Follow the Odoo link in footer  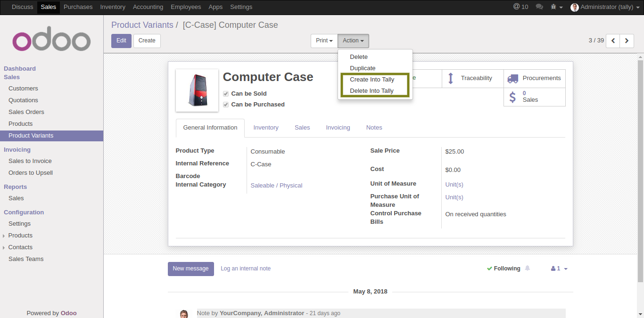pos(68,313)
